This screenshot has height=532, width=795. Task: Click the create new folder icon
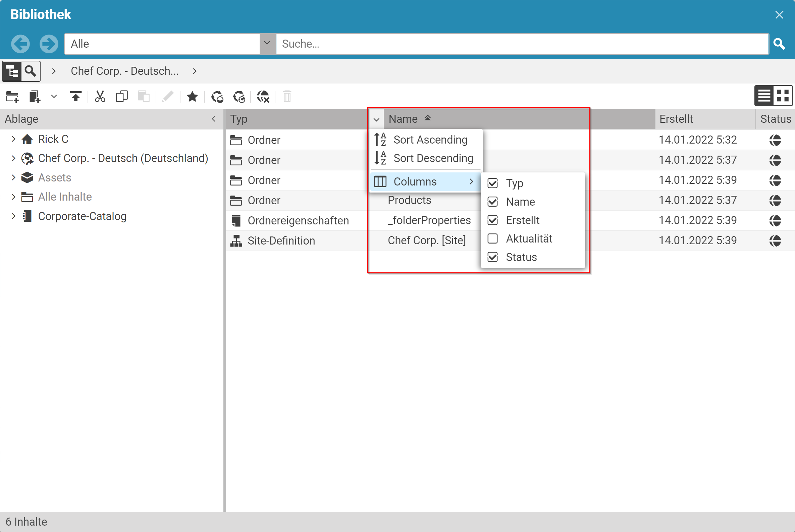(x=12, y=97)
